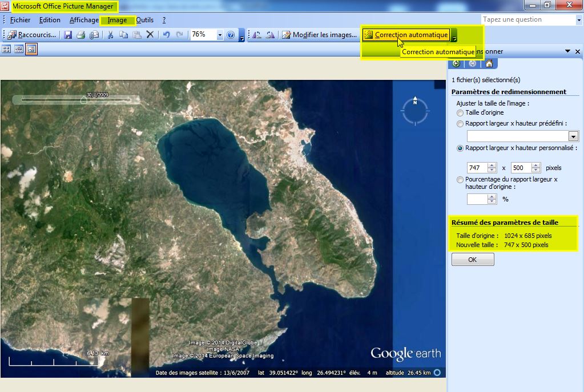Click the 76% zoom field
Viewport: 584px width, 392px height.
(203, 35)
